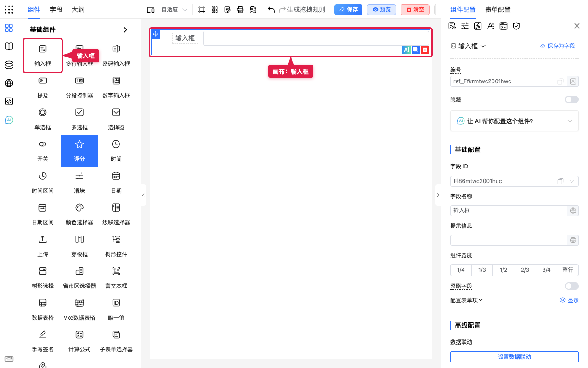Switch to the 组件 tab

(34, 10)
